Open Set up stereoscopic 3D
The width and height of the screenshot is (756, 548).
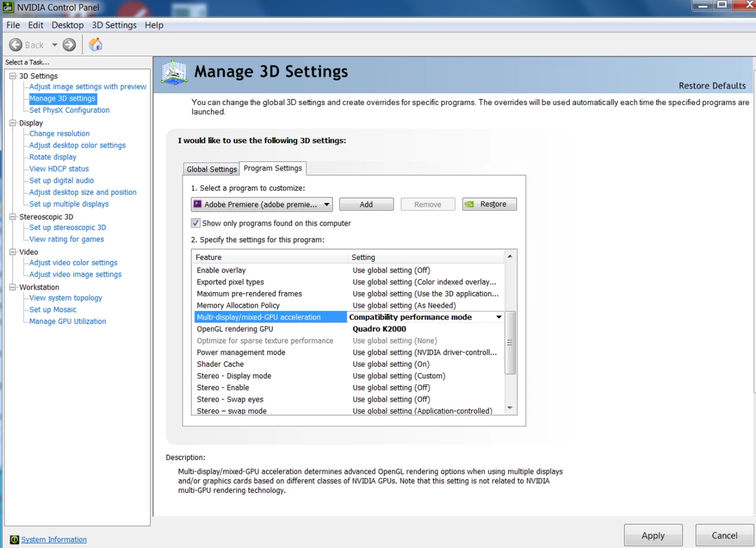click(67, 227)
